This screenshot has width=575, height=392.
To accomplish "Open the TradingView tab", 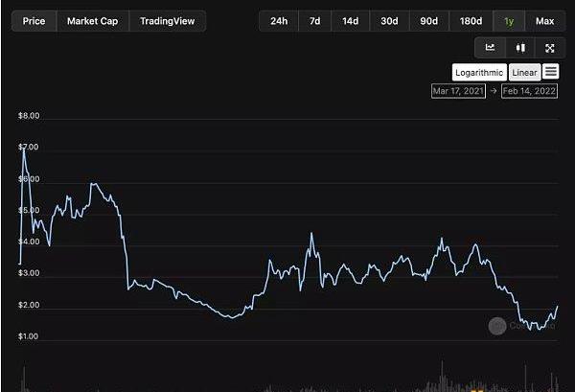I will pyautogui.click(x=167, y=21).
